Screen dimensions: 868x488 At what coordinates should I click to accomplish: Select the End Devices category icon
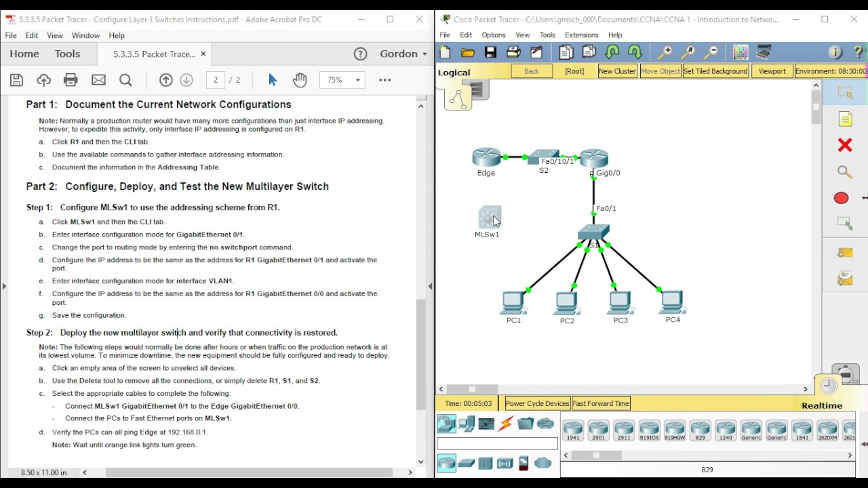tap(467, 424)
